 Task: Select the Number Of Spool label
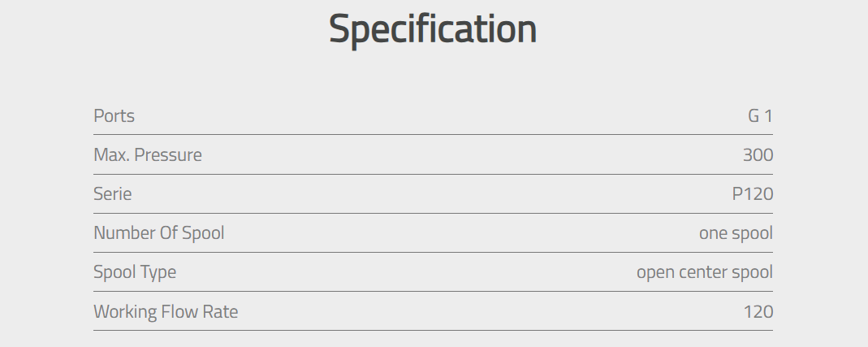click(x=159, y=232)
